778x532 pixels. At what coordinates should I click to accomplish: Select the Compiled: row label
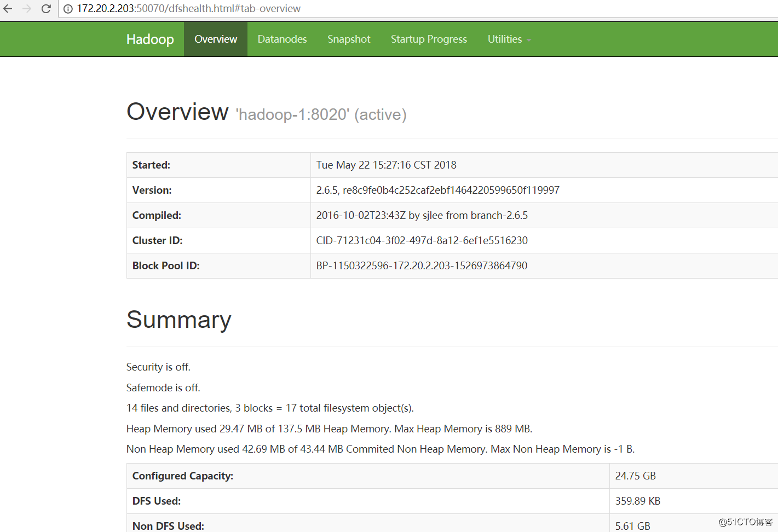point(157,215)
